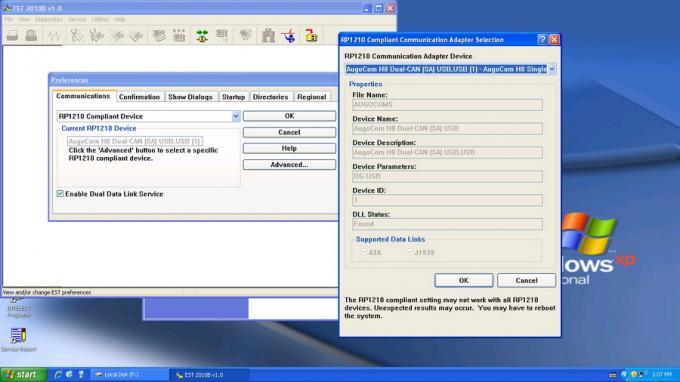Click the Advanced... button in Preferences
680x382 pixels.
[x=289, y=165]
